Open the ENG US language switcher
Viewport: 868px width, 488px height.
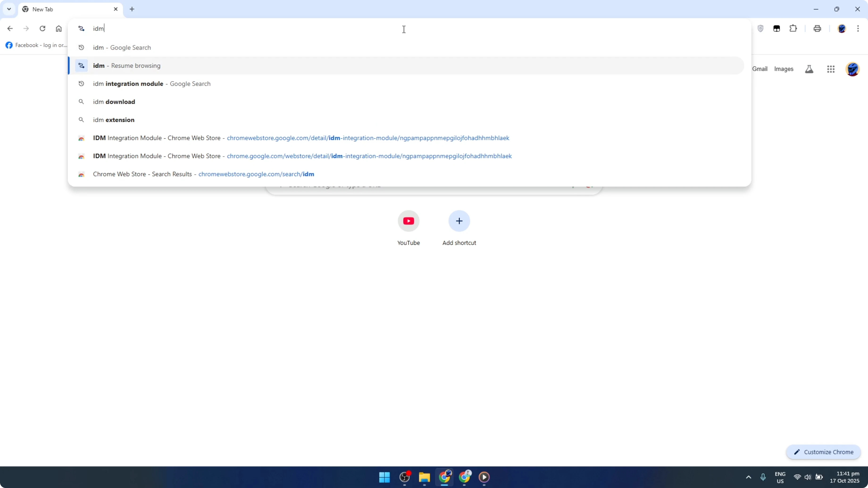point(780,477)
